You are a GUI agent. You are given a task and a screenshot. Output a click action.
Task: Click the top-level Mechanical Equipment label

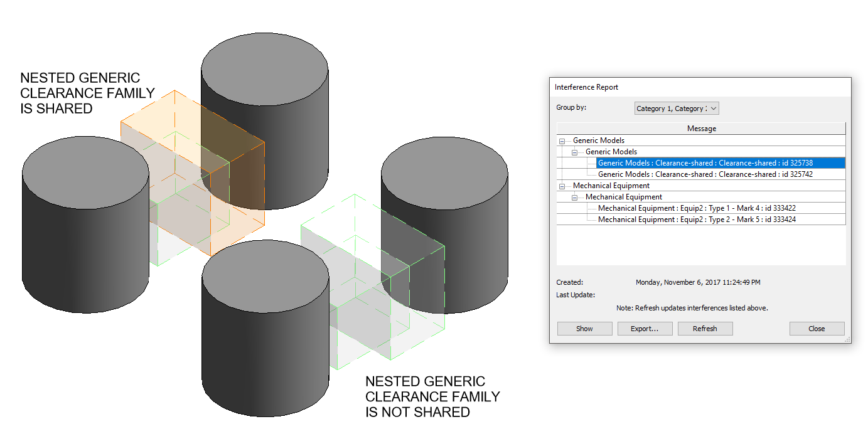611,186
